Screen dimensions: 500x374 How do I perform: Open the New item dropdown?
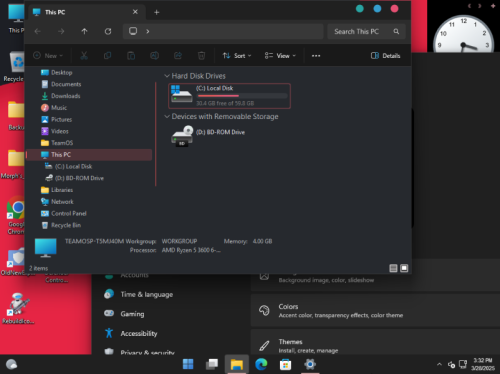click(48, 56)
